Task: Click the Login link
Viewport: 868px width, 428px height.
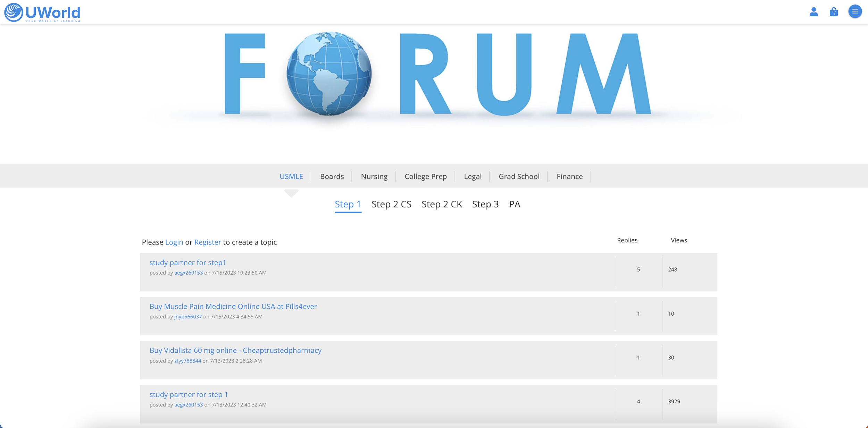Action: coord(174,242)
